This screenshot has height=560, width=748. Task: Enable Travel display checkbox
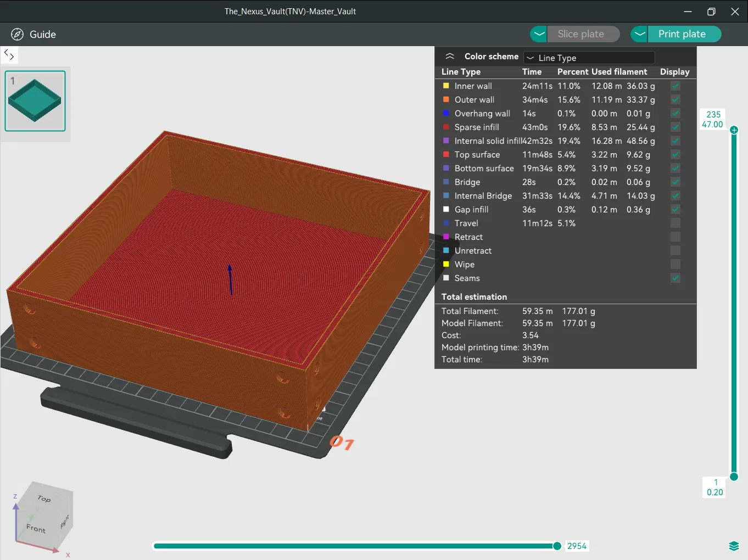[x=676, y=223]
